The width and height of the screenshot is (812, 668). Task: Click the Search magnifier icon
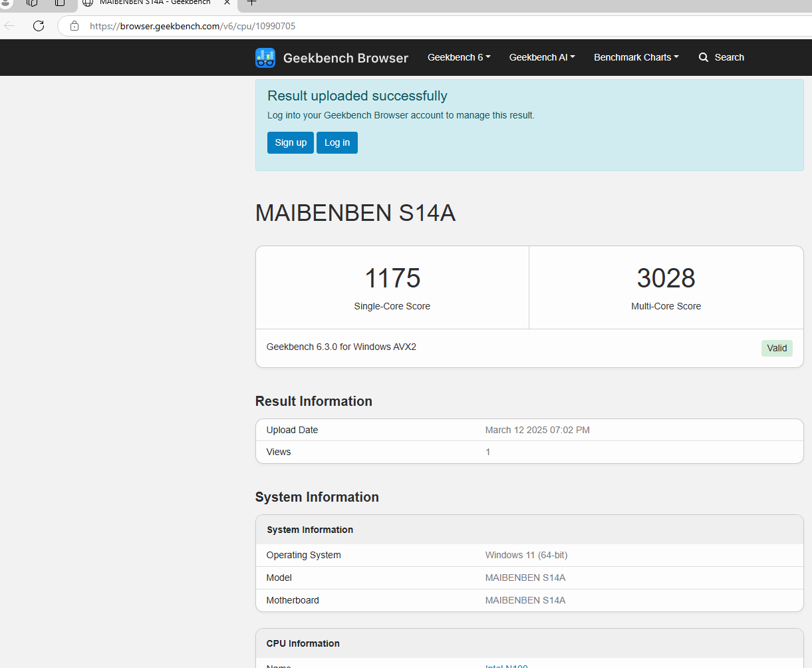tap(704, 57)
